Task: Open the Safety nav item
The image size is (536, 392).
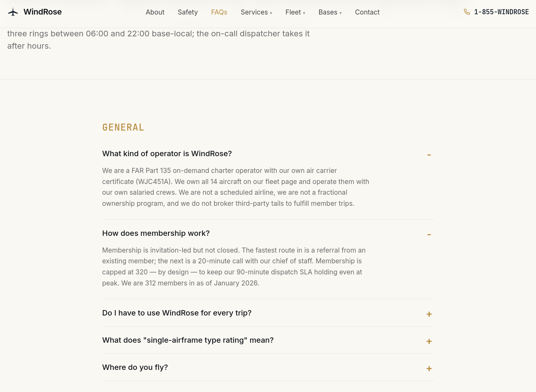Action: point(188,12)
